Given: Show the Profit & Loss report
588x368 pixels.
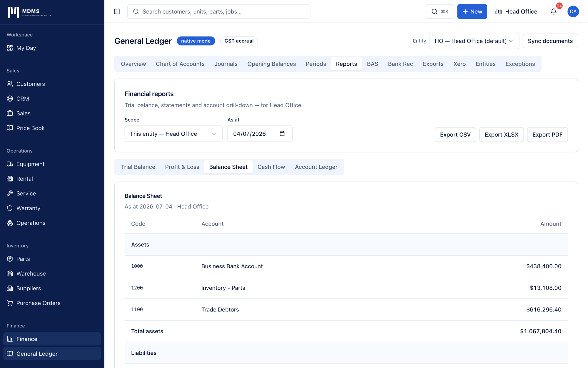Looking at the screenshot, I should (x=182, y=167).
